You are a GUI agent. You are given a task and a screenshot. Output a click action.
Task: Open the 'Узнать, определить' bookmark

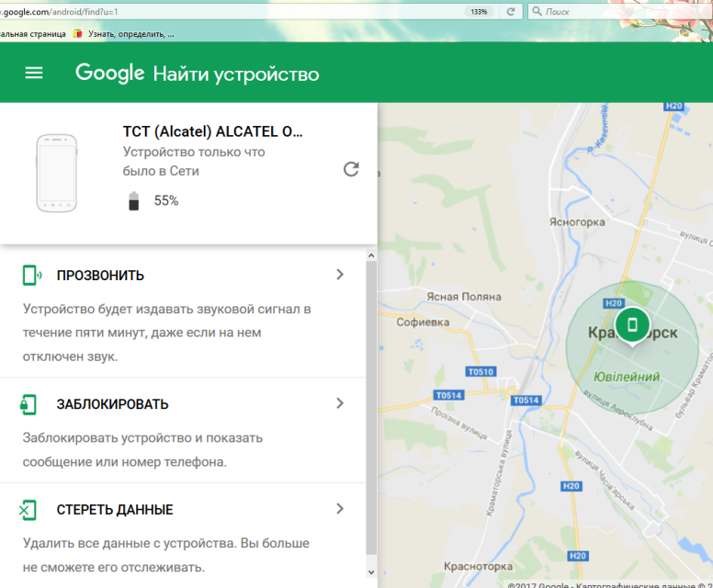coord(124,34)
